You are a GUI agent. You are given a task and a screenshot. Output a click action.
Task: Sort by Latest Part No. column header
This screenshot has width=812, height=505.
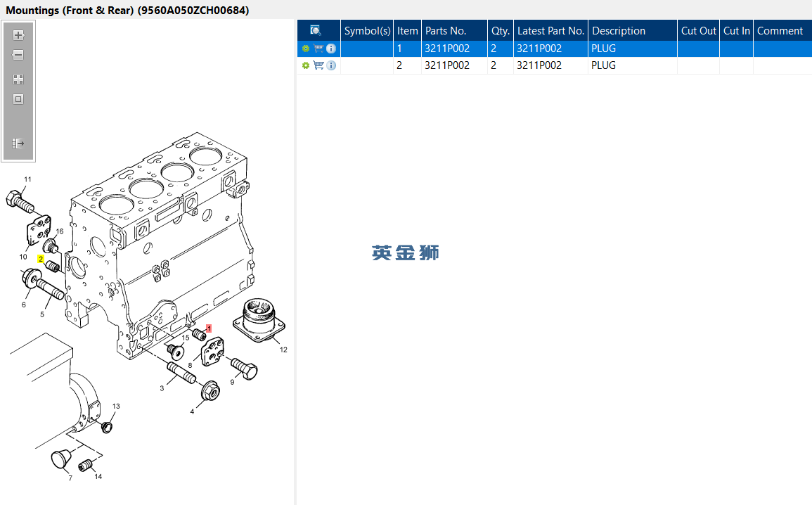550,30
